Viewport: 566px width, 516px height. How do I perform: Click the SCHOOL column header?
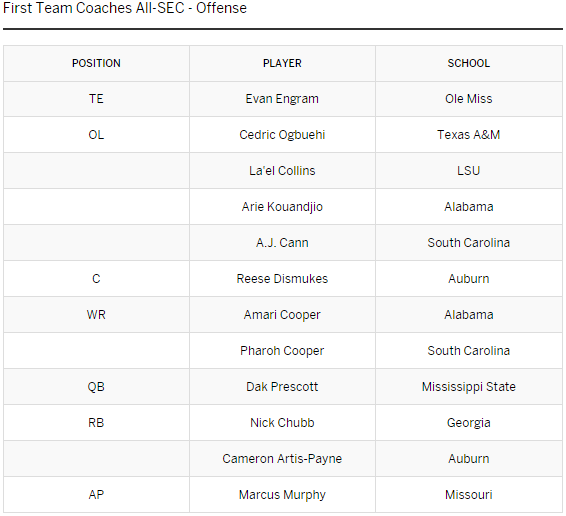(469, 63)
